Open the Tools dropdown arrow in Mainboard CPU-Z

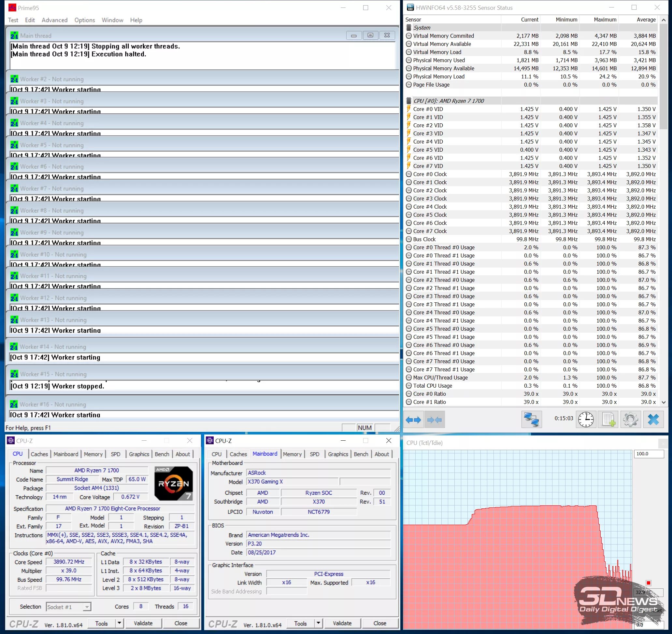tap(318, 623)
